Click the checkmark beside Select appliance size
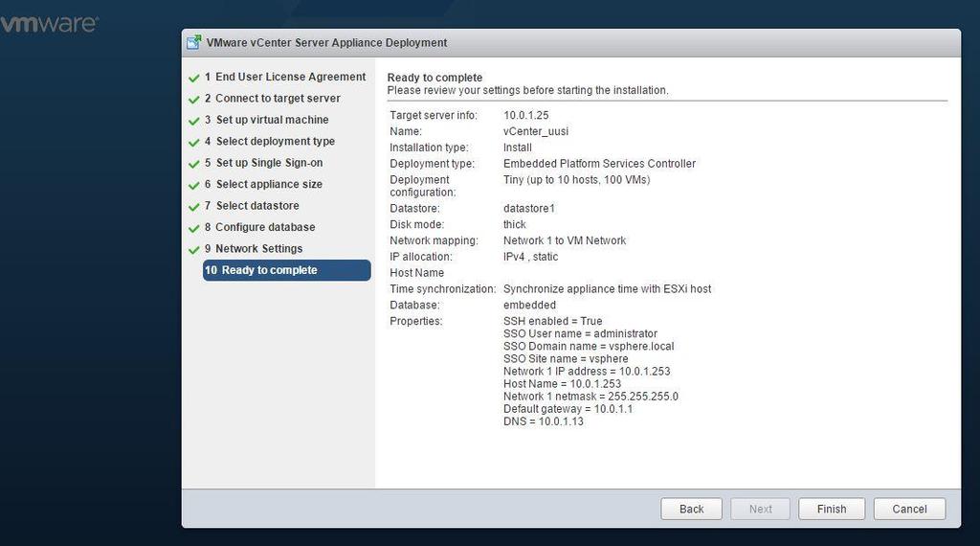This screenshot has width=980, height=546. point(193,185)
